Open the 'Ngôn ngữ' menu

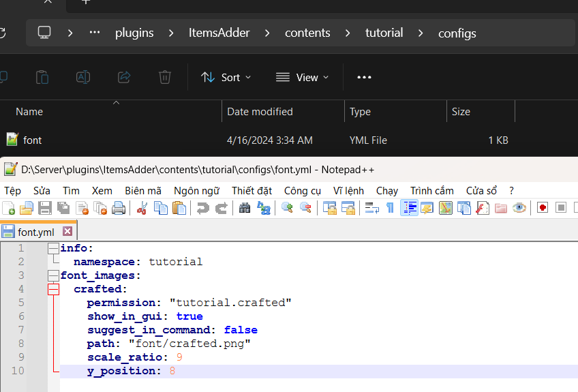click(196, 190)
